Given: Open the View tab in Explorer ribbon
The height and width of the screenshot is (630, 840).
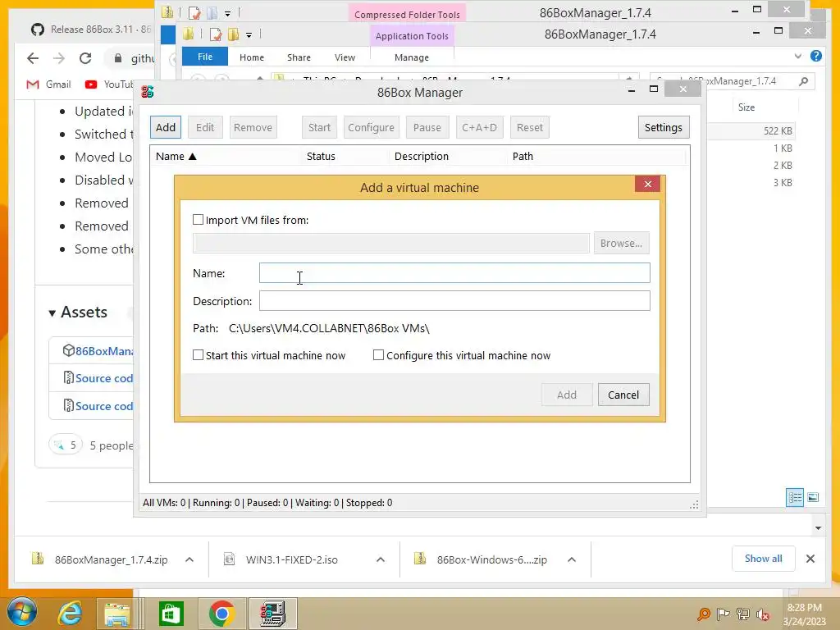Looking at the screenshot, I should click(x=345, y=57).
